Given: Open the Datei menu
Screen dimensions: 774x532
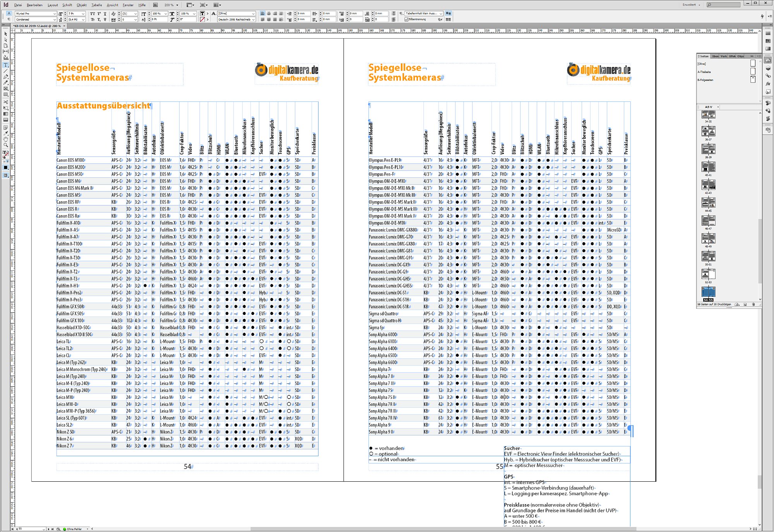Looking at the screenshot, I should [x=18, y=5].
